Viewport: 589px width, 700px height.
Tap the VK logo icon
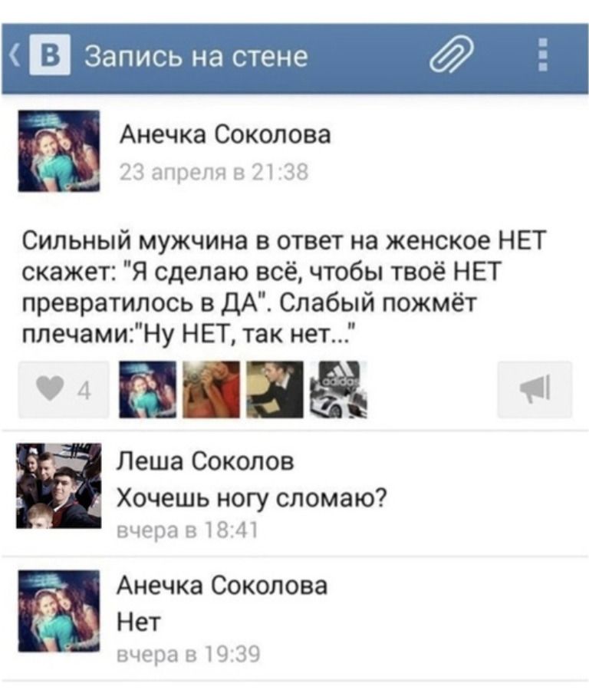50,54
